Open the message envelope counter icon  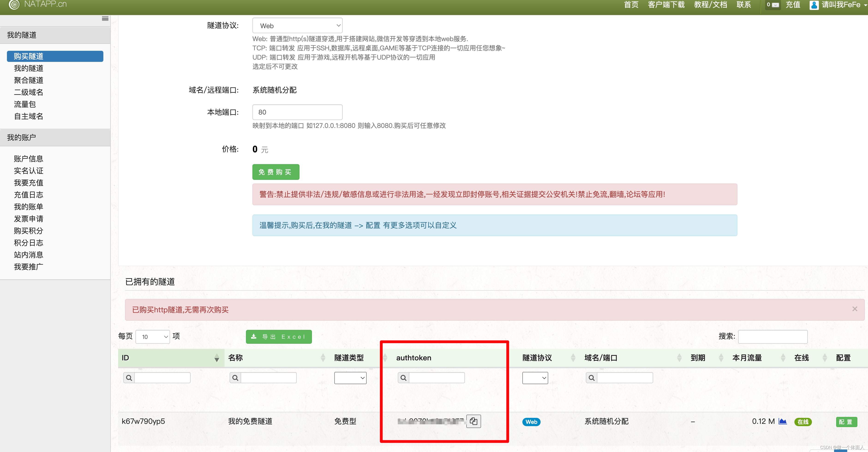pyautogui.click(x=773, y=5)
